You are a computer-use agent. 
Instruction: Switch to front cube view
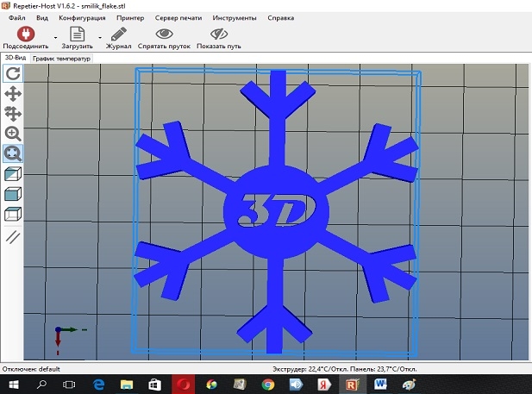13,194
